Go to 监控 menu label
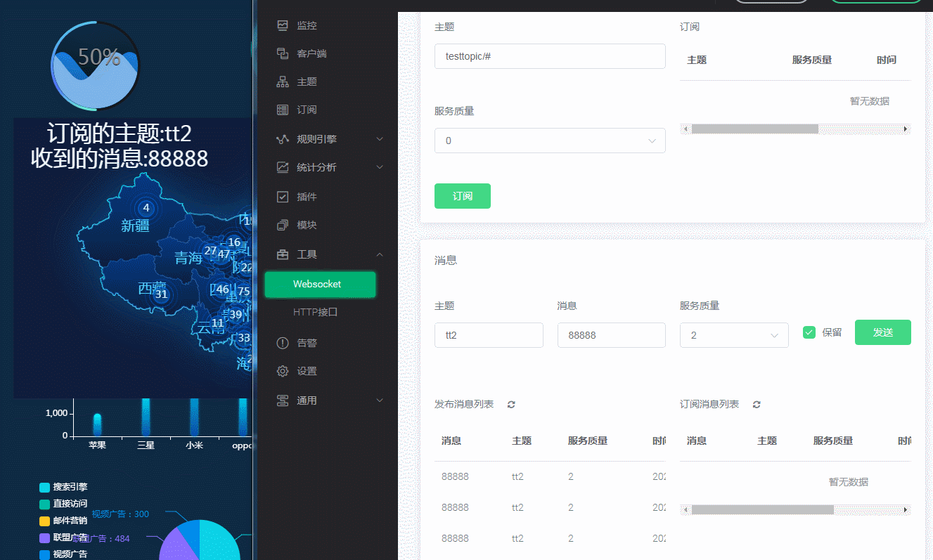The width and height of the screenshot is (933, 560). (x=307, y=25)
